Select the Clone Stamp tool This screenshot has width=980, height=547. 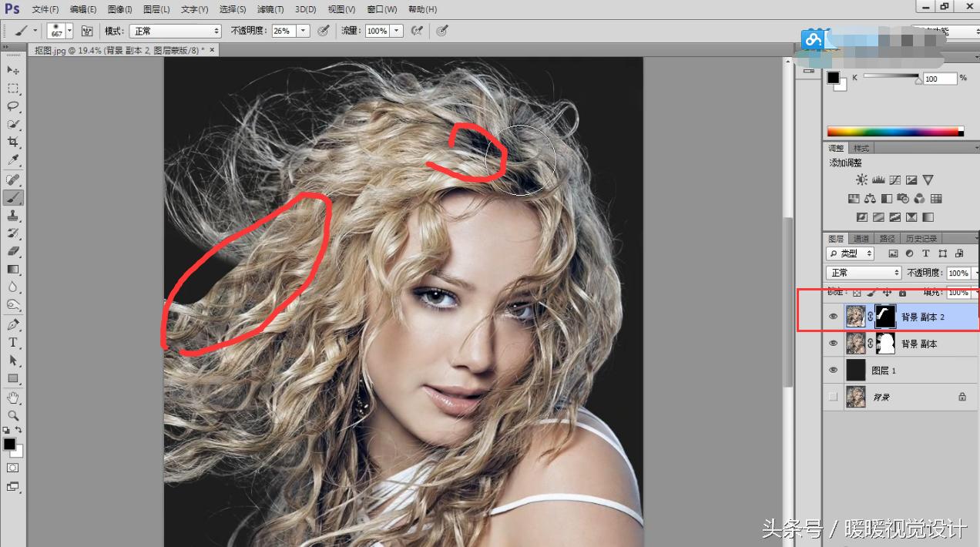pyautogui.click(x=13, y=215)
